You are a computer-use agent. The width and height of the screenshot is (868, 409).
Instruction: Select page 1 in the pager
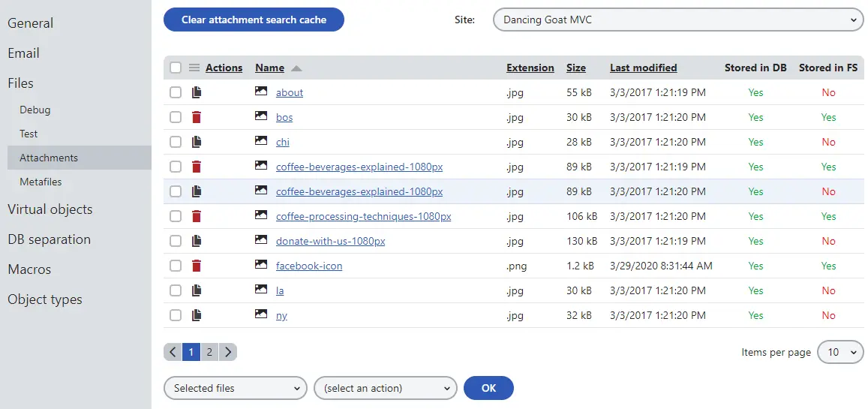191,352
